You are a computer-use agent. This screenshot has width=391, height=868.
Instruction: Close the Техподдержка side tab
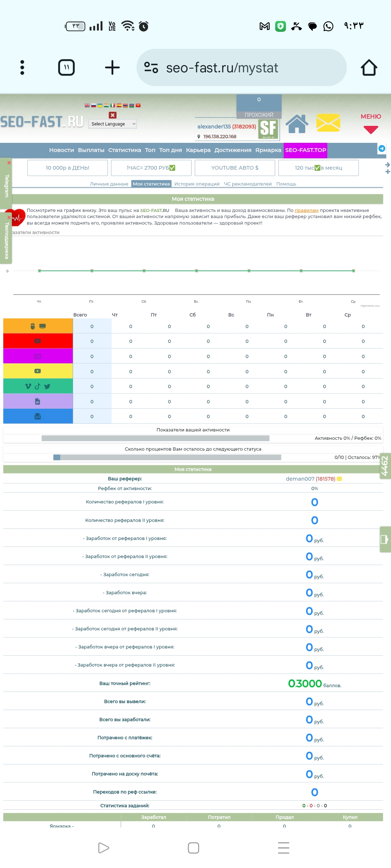click(x=9, y=217)
